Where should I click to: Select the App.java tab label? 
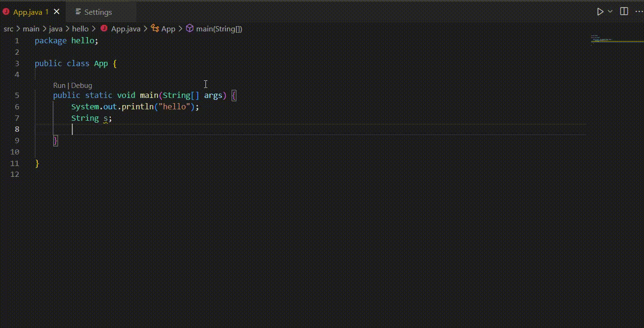(x=28, y=12)
